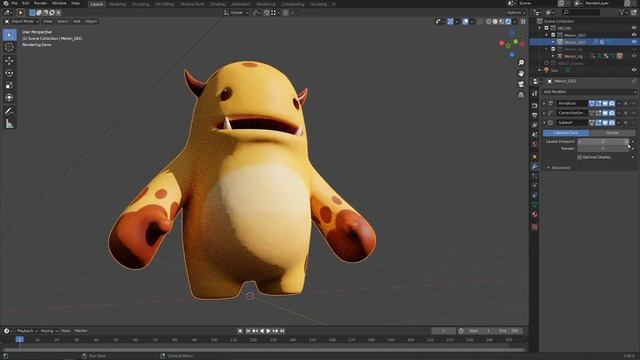This screenshot has width=640, height=360.
Task: Select Material Preview viewport shading mode
Action: coord(502,22)
